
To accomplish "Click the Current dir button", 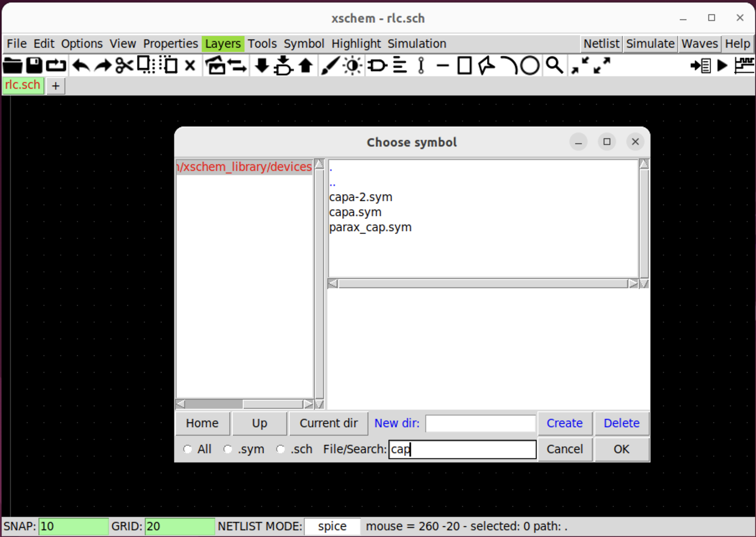I will pyautogui.click(x=329, y=423).
